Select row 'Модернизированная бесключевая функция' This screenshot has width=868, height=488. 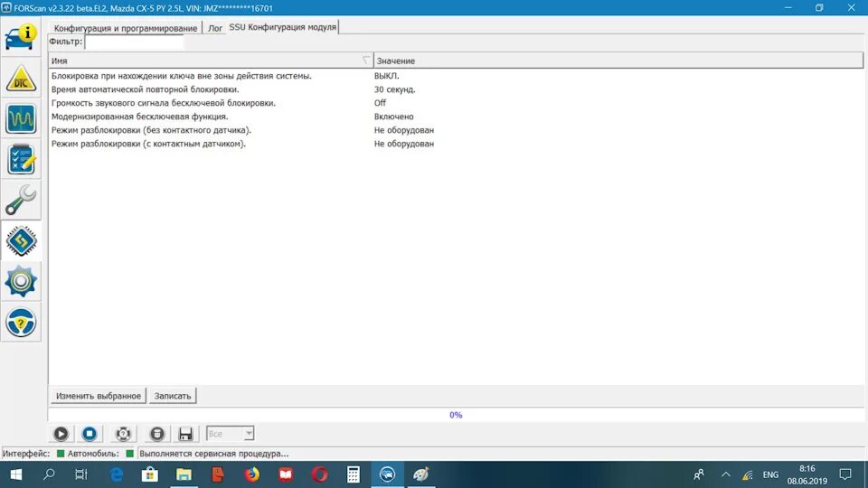point(456,117)
